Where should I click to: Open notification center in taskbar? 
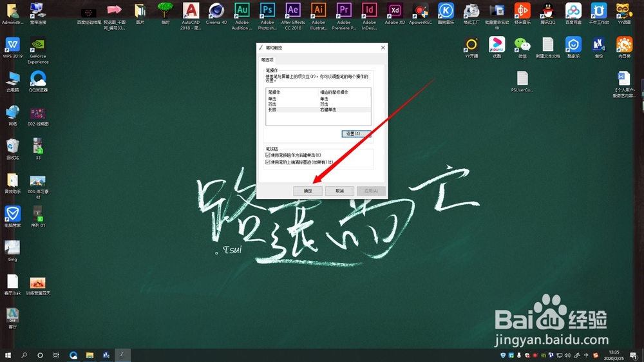pos(634,356)
